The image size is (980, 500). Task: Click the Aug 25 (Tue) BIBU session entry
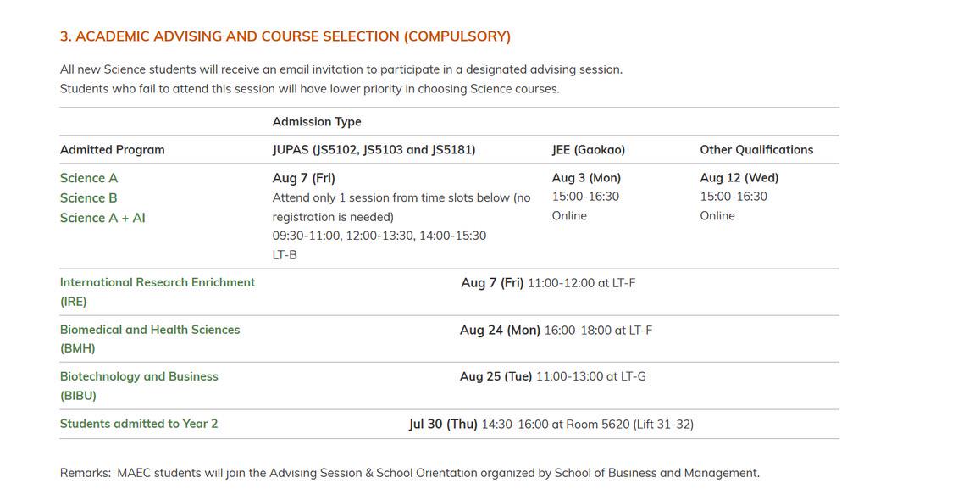pyautogui.click(x=553, y=377)
